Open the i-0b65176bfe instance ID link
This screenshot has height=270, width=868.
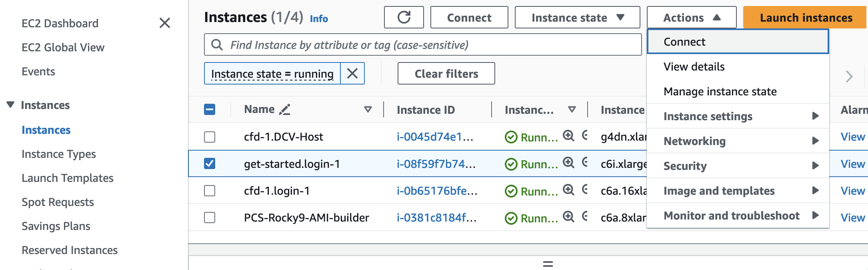pos(436,191)
